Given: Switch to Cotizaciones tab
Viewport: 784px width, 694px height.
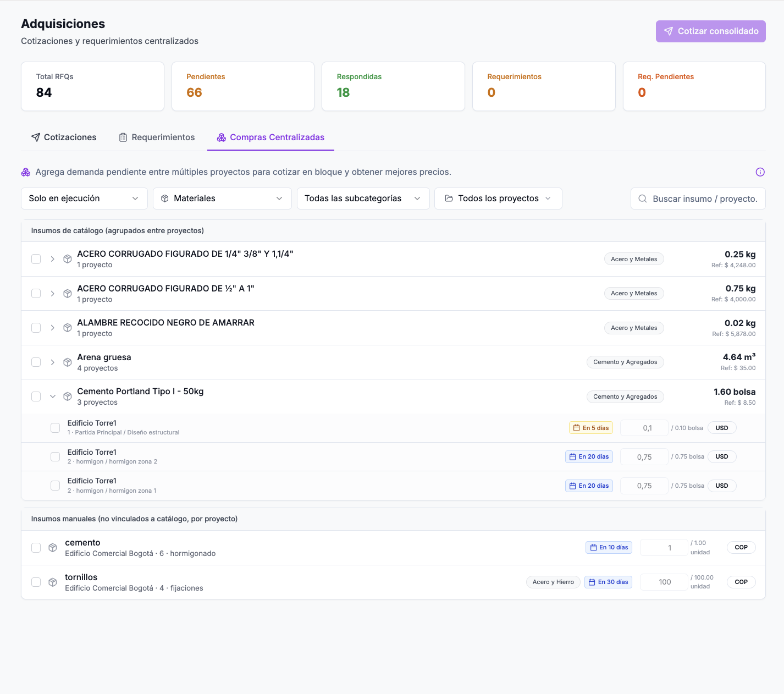Looking at the screenshot, I should click(x=64, y=137).
